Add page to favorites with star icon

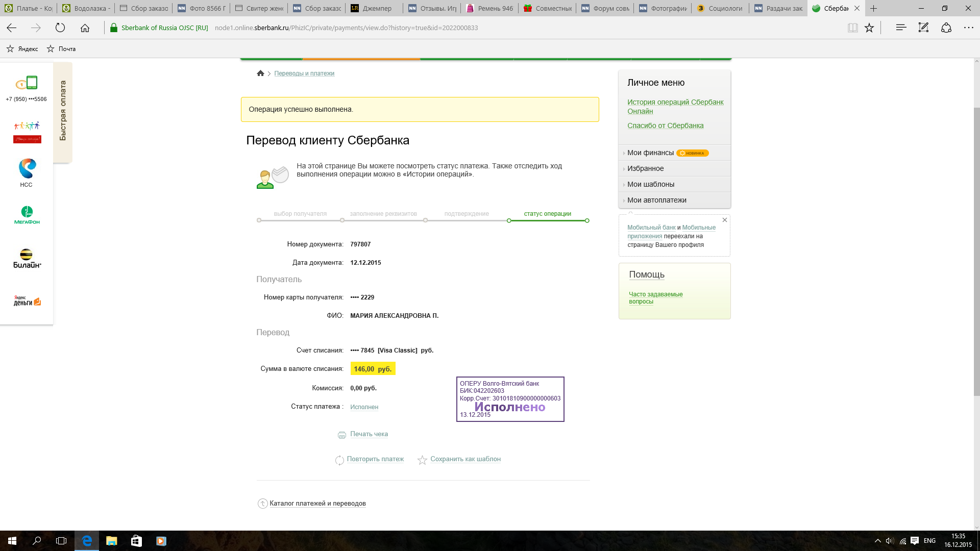coord(869,28)
